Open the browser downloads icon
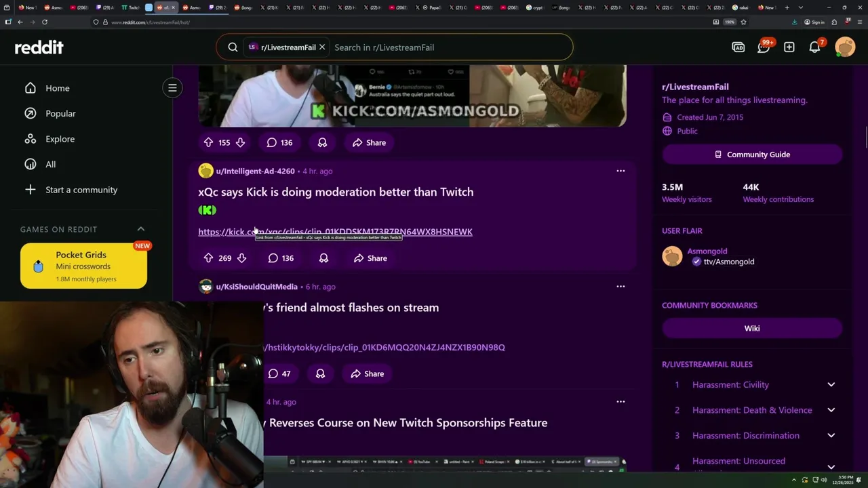Image resolution: width=868 pixels, height=488 pixels. pos(795,22)
